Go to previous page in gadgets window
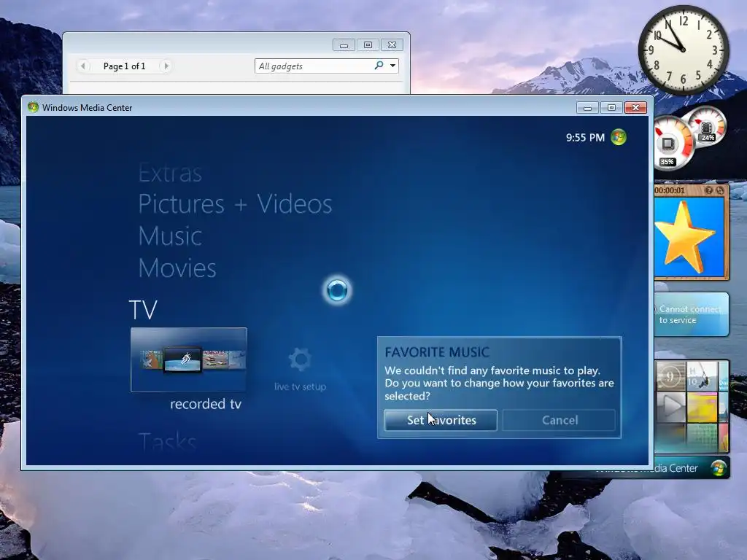The width and height of the screenshot is (747, 560). click(x=83, y=66)
